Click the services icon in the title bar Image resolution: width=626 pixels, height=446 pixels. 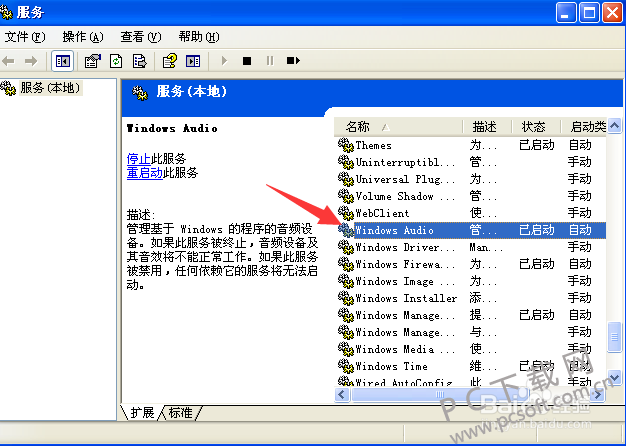tap(6, 13)
